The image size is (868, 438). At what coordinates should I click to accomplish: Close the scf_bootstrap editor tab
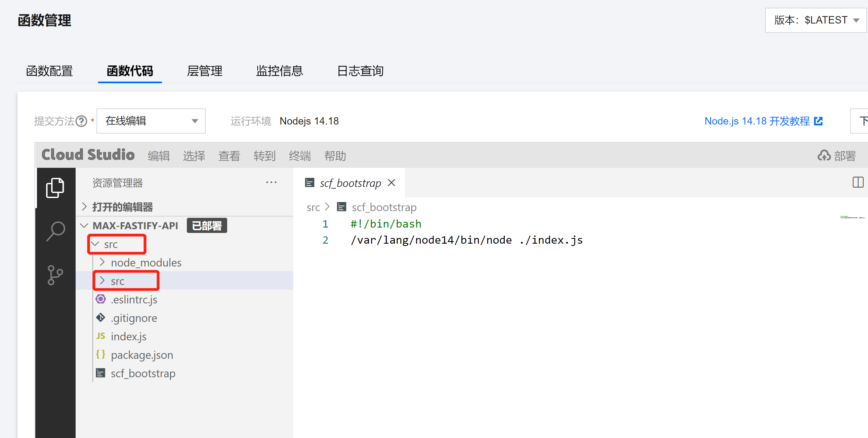pos(391,183)
